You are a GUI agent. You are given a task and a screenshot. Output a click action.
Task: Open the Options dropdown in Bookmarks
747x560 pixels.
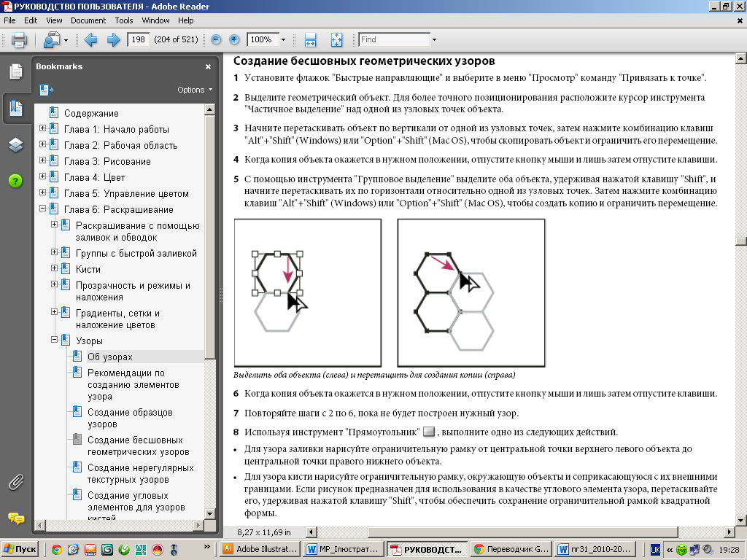click(x=195, y=90)
